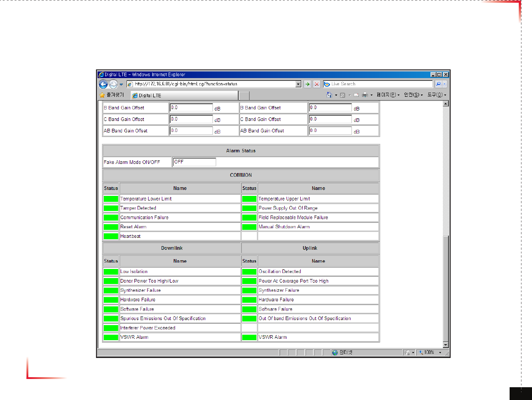The image size is (532, 400).
Task: Click the browser Forward arrow button
Action: pos(113,84)
